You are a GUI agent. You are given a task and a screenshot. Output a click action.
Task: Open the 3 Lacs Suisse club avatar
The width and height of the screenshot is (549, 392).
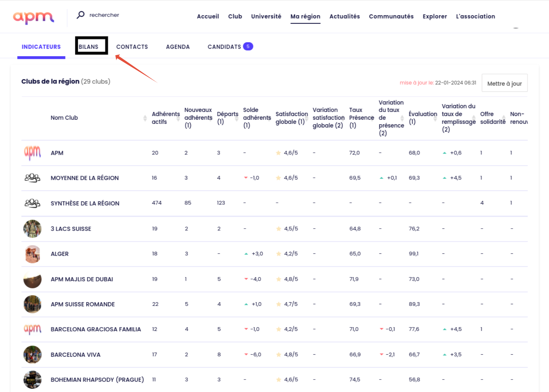point(32,229)
